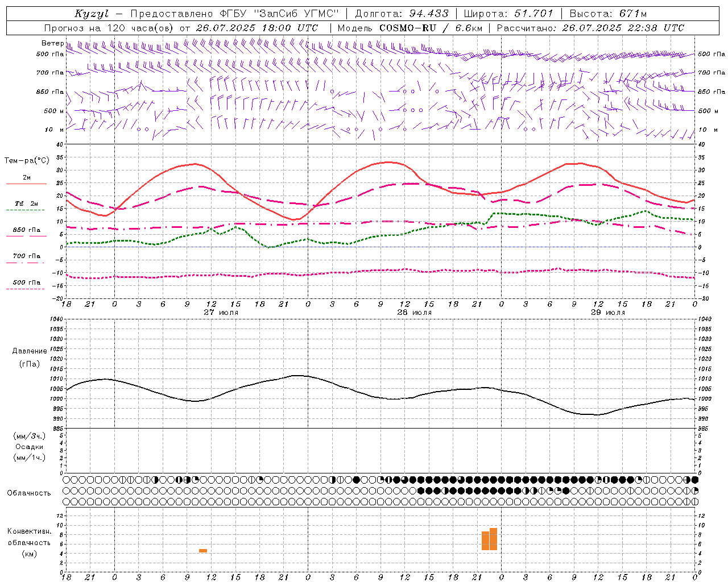
Task: Click the Модель COSMO-RU / 6.6км text
Action: [410, 28]
